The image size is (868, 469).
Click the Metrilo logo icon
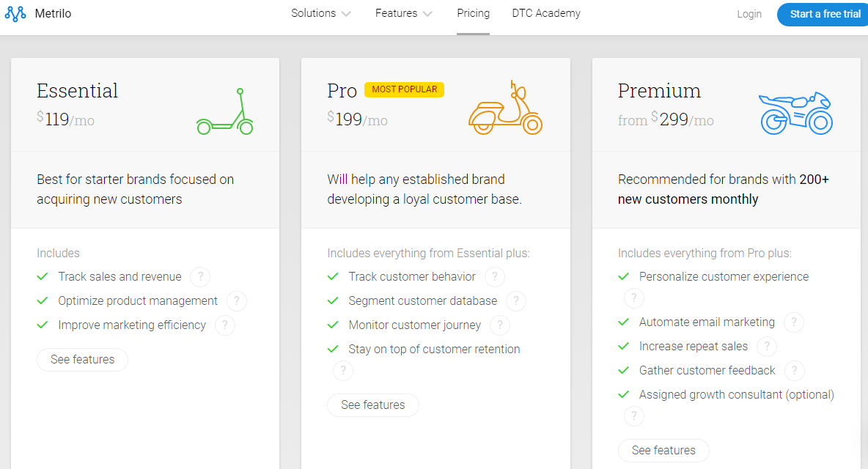pos(15,13)
